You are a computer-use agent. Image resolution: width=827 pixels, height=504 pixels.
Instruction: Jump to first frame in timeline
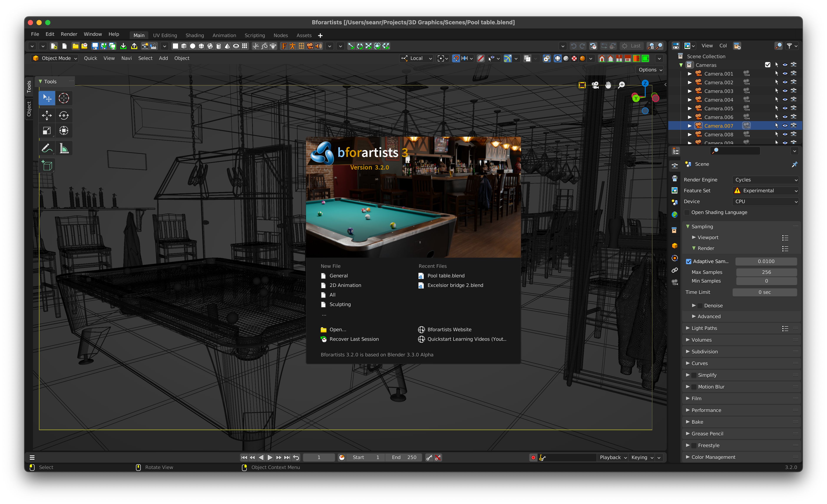(244, 457)
